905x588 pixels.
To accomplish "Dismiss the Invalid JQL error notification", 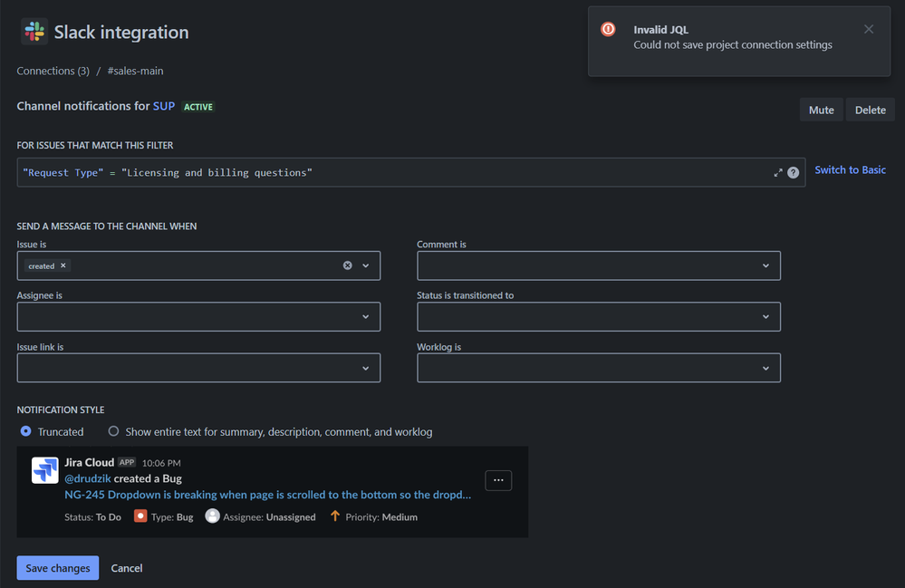I will 869,29.
